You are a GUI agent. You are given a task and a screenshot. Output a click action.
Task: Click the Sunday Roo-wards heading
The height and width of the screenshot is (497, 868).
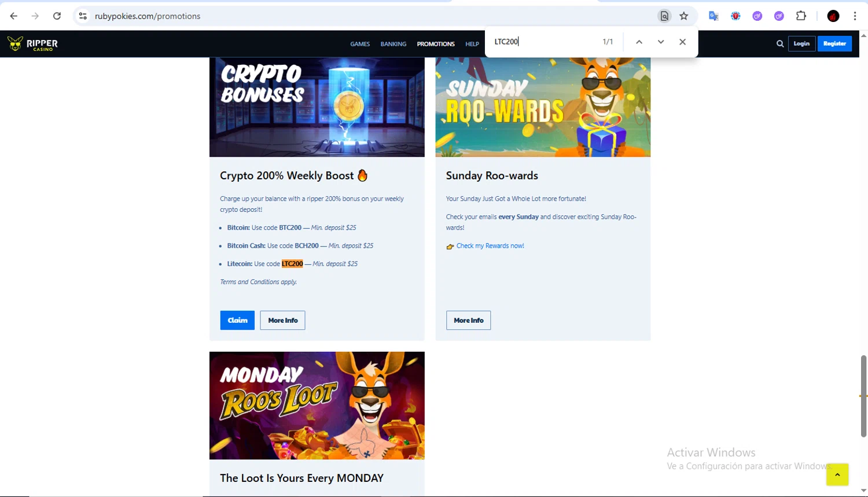492,175
